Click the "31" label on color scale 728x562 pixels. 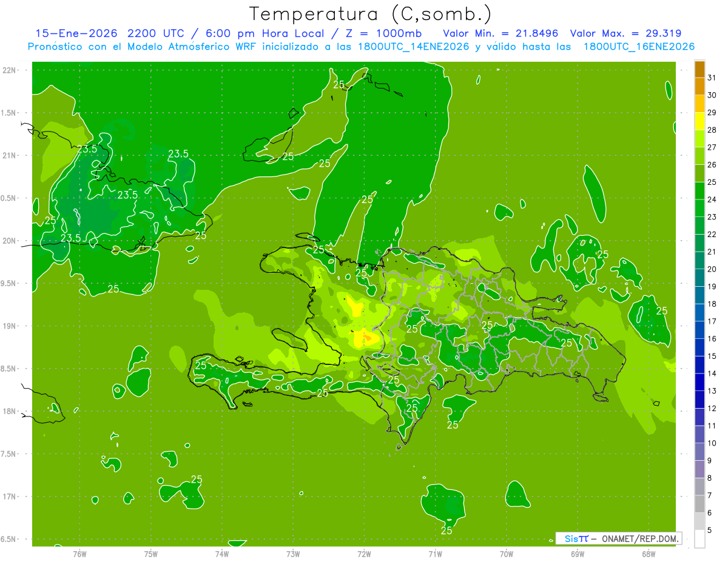[712, 78]
